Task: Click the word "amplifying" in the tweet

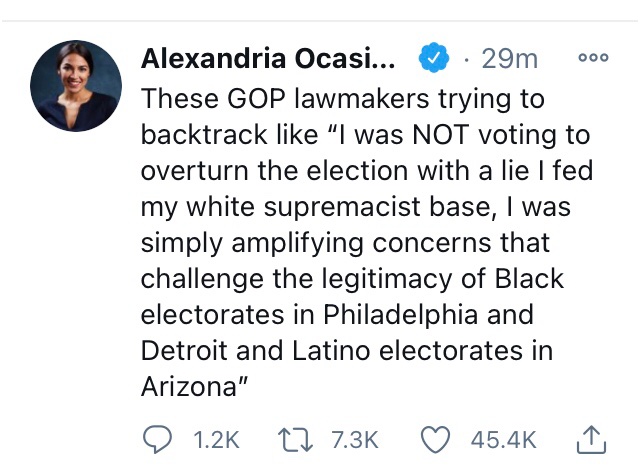Action: coord(297,243)
